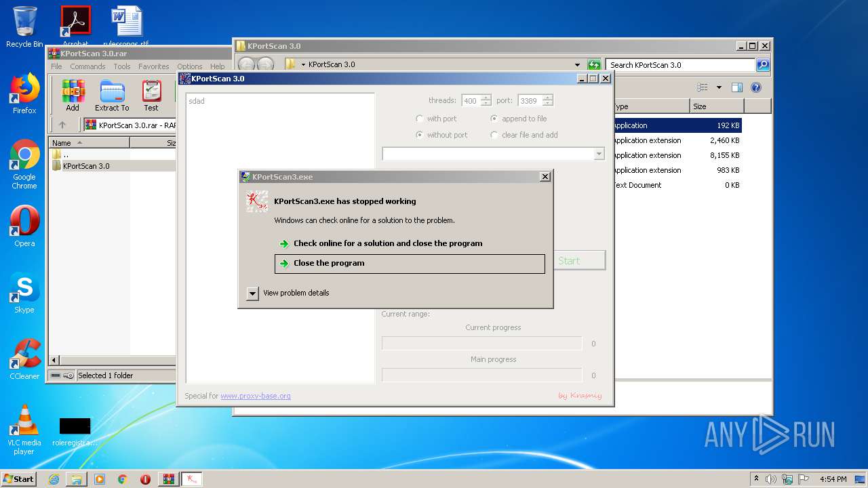Screen dimensions: 868x488
Task: Click the Start button in KPortScan
Action: tap(579, 261)
